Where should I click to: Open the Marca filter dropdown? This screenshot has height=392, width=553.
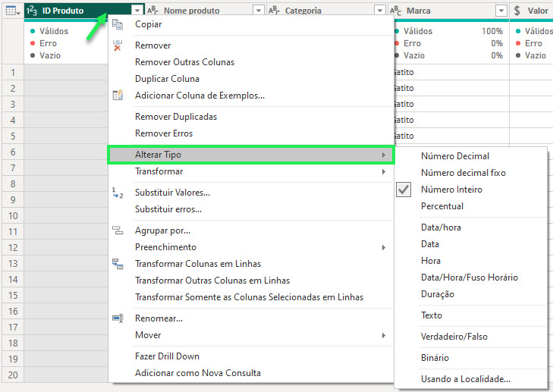pos(501,11)
